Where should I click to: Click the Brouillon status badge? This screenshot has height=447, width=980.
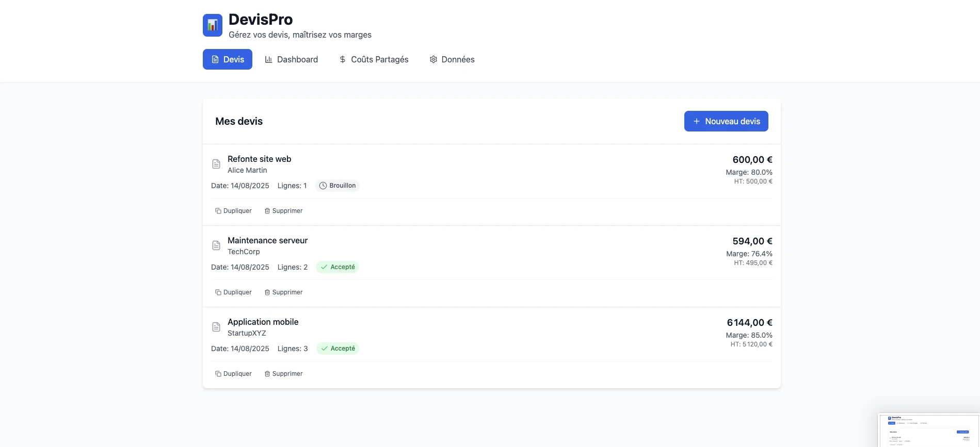tap(338, 186)
